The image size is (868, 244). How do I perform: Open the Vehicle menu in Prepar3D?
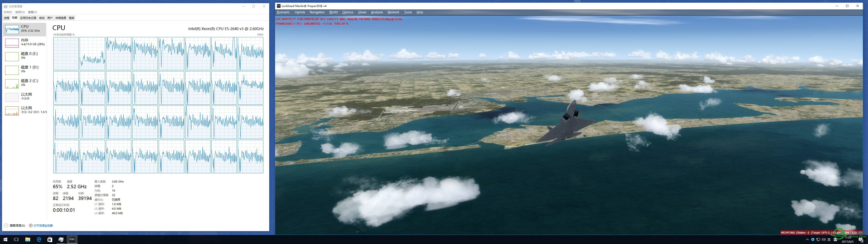[300, 12]
